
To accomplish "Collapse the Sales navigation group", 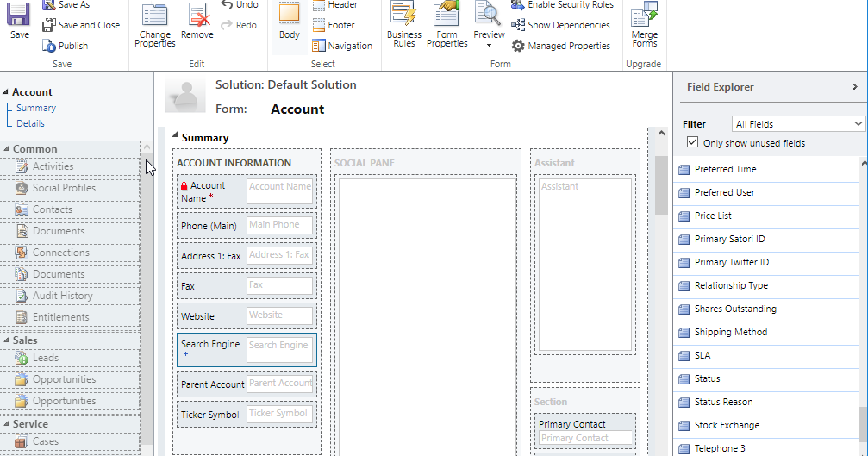I will pyautogui.click(x=6, y=340).
